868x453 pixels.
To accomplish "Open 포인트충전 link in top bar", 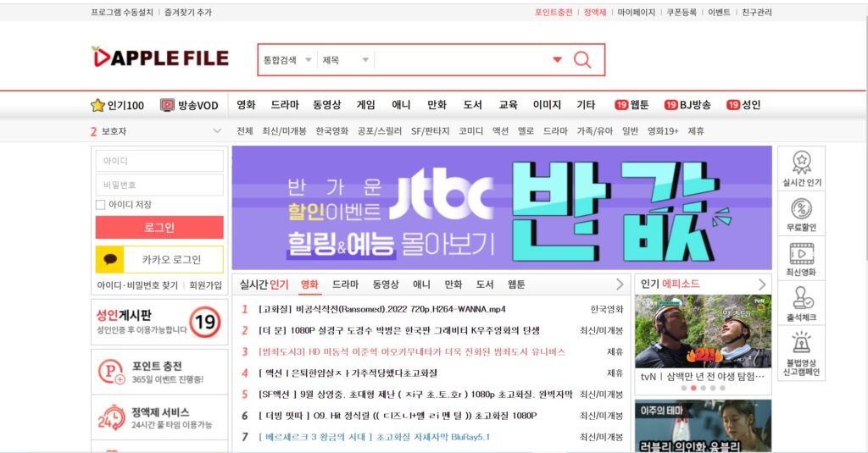I will pyautogui.click(x=553, y=12).
